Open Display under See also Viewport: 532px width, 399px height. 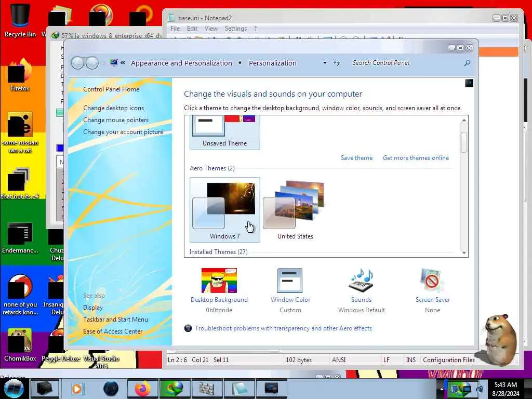click(92, 308)
